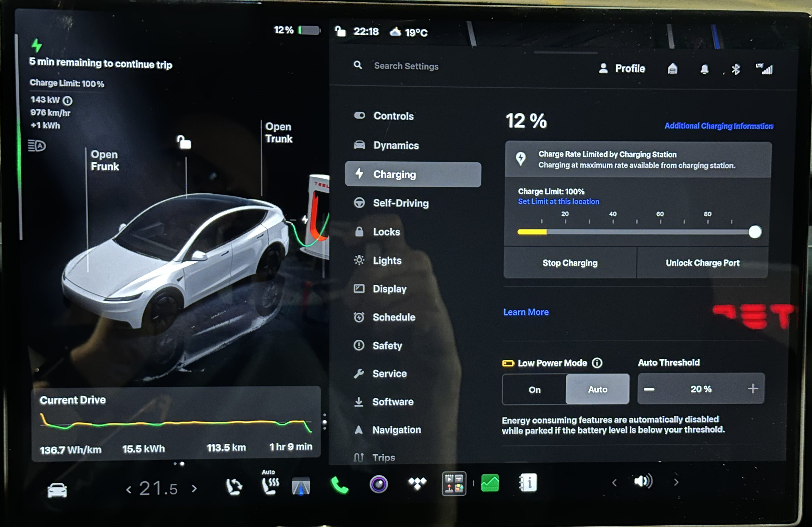The image size is (812, 527).
Task: Set Low Power Mode to On
Action: pyautogui.click(x=534, y=389)
